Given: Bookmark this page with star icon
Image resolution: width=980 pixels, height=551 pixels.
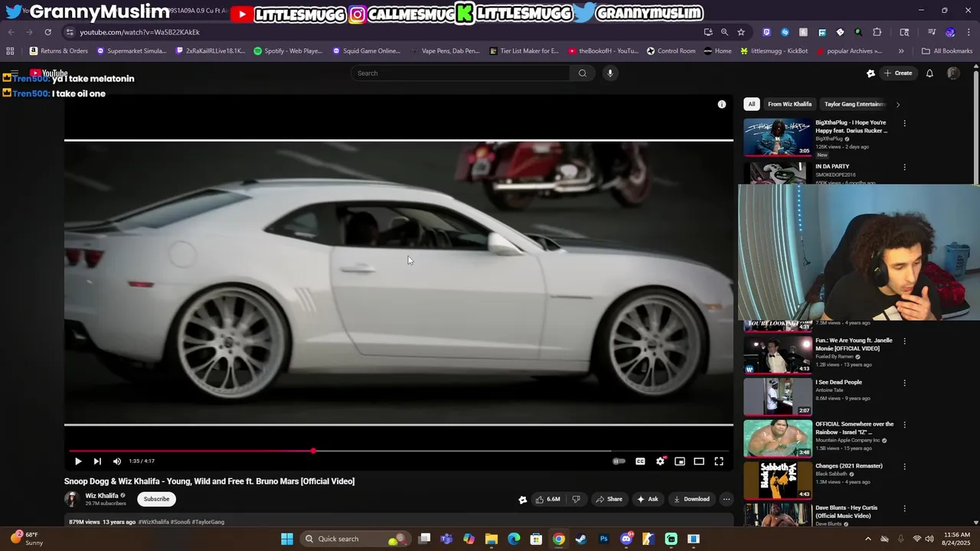Looking at the screenshot, I should coord(741,32).
